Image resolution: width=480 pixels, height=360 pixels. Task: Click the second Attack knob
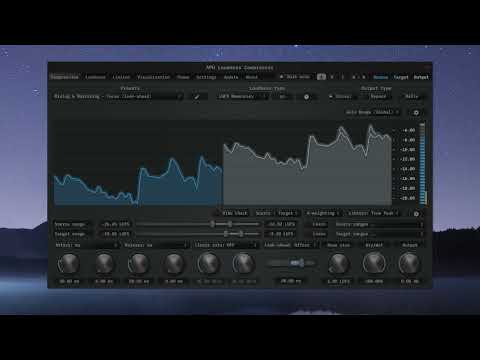tap(104, 263)
